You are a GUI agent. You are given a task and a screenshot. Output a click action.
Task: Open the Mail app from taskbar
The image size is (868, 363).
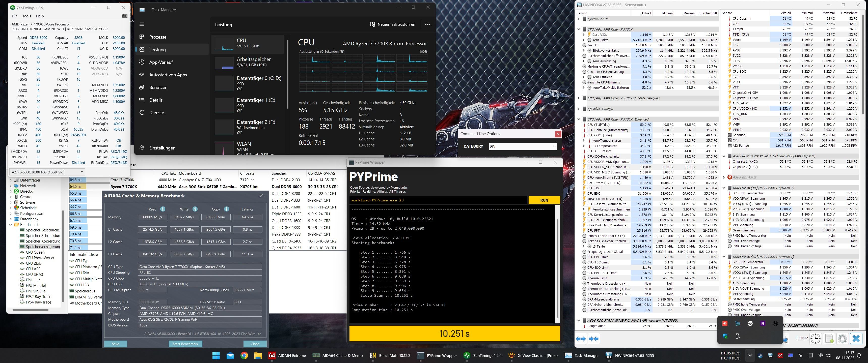coord(230,356)
